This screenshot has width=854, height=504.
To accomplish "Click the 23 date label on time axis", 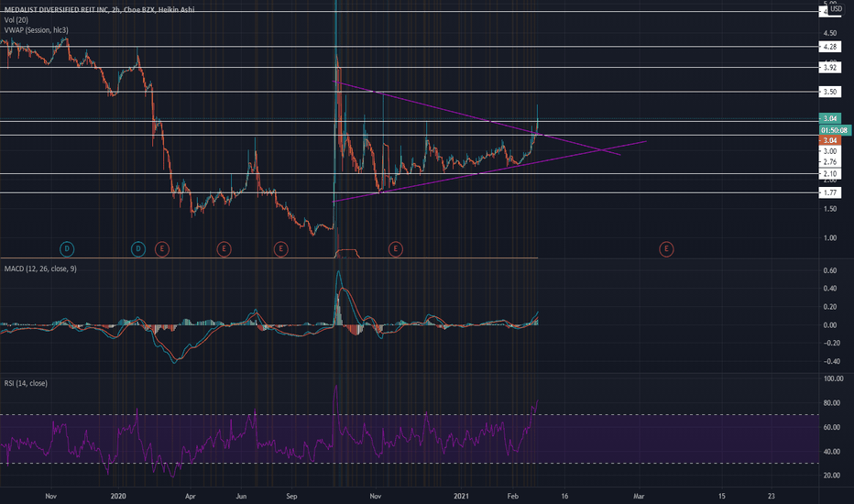I will 772,496.
